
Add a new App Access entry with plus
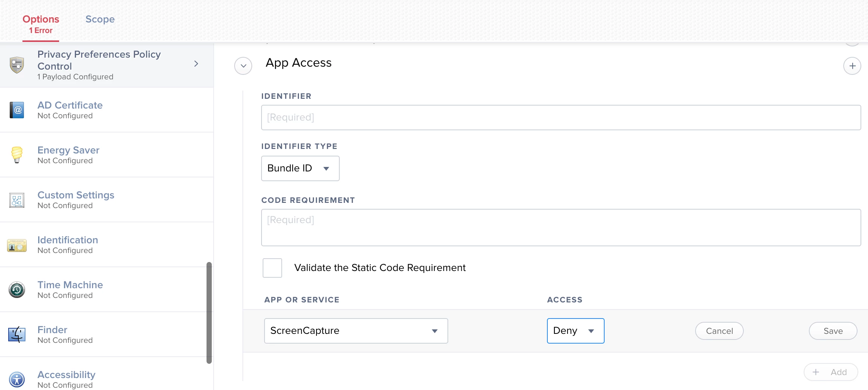click(852, 66)
